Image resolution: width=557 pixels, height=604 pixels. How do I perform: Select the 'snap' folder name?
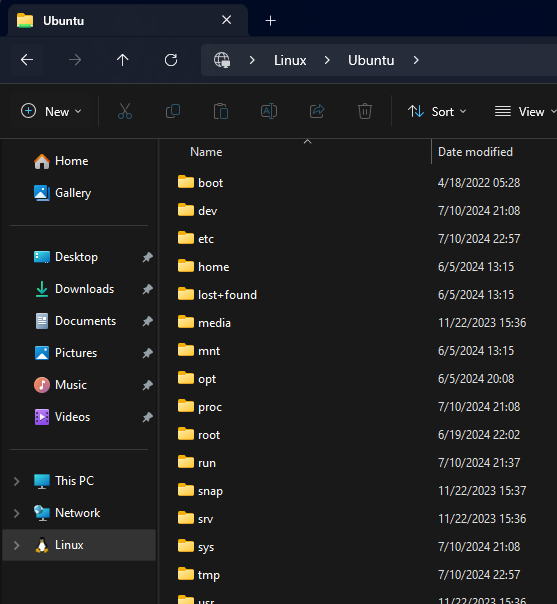tap(210, 492)
